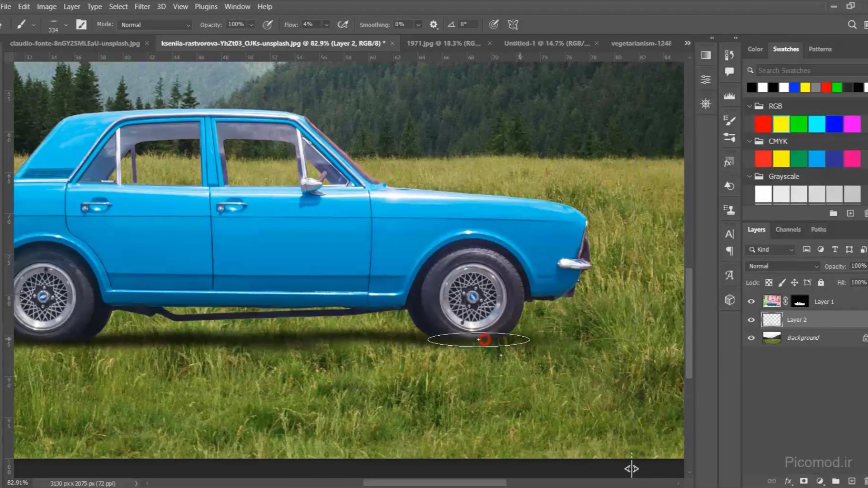
Task: Open the layer blend mode dropdown
Action: (783, 266)
